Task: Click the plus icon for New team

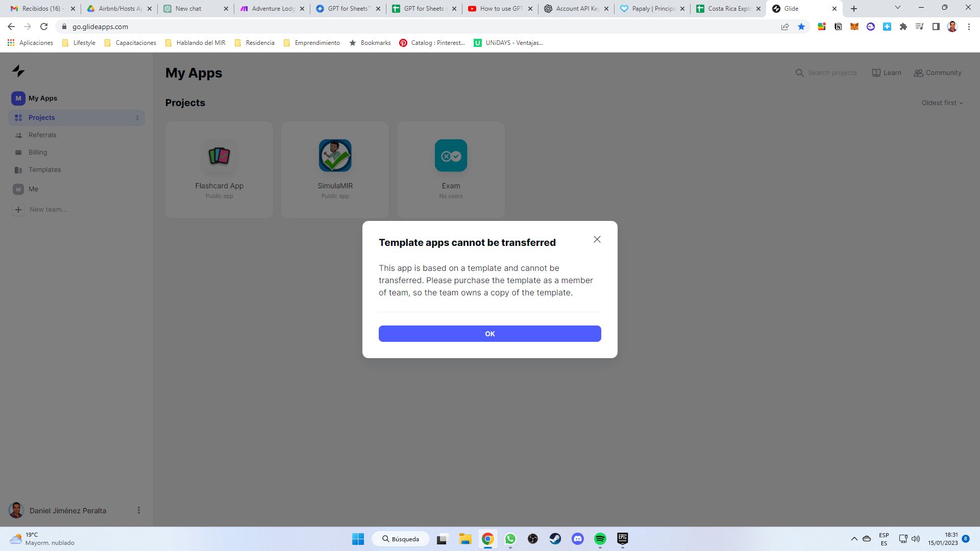Action: (18, 210)
